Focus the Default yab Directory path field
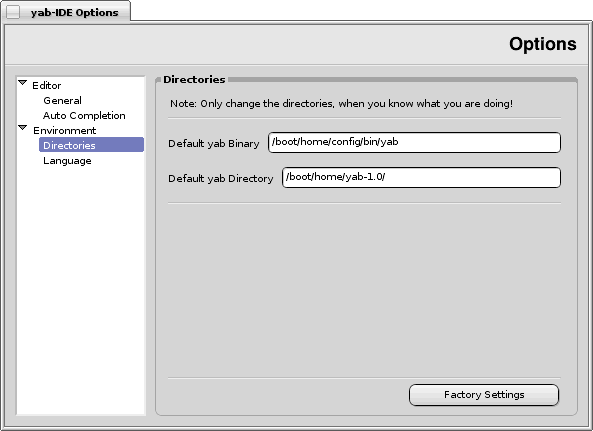 click(x=421, y=177)
